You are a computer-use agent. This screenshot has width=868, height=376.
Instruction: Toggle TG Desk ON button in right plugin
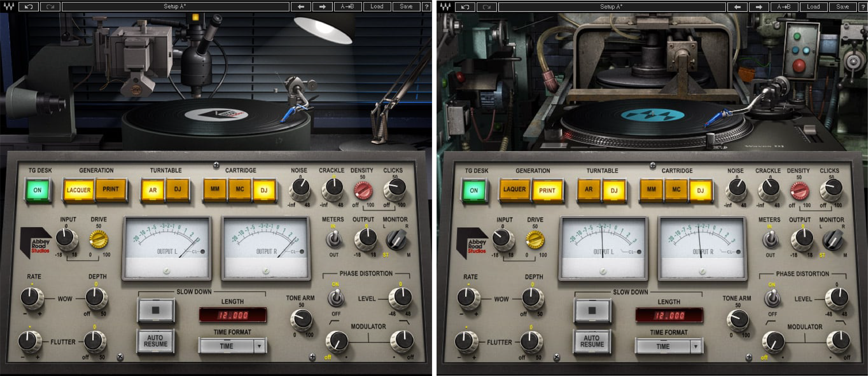coord(474,190)
